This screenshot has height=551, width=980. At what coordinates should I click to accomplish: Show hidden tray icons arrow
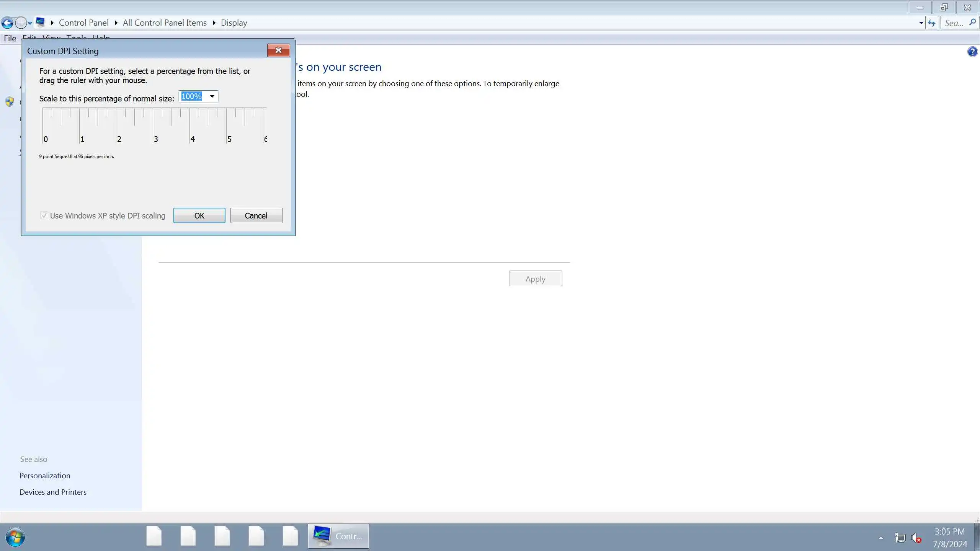pyautogui.click(x=881, y=538)
